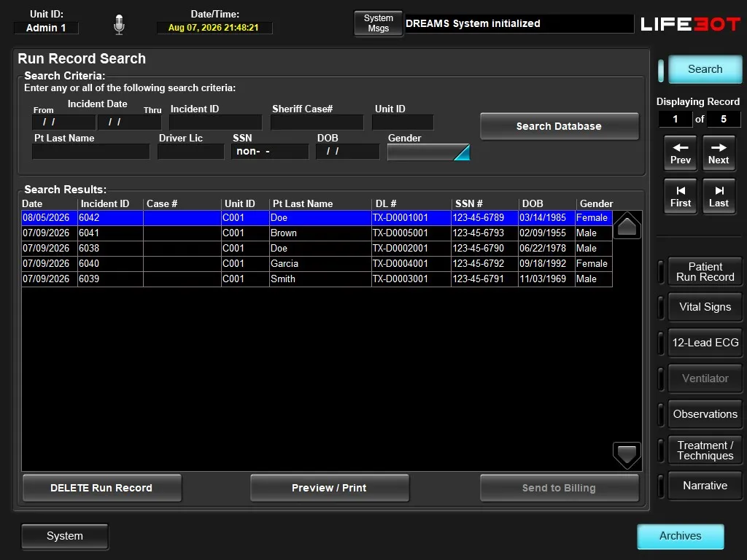
Task: Open Preview / Print
Action: tap(329, 488)
